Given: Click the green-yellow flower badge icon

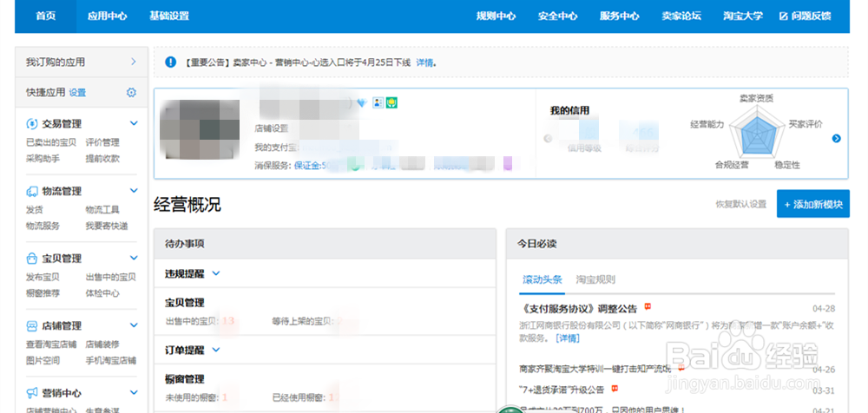Looking at the screenshot, I should pyautogui.click(x=392, y=103).
